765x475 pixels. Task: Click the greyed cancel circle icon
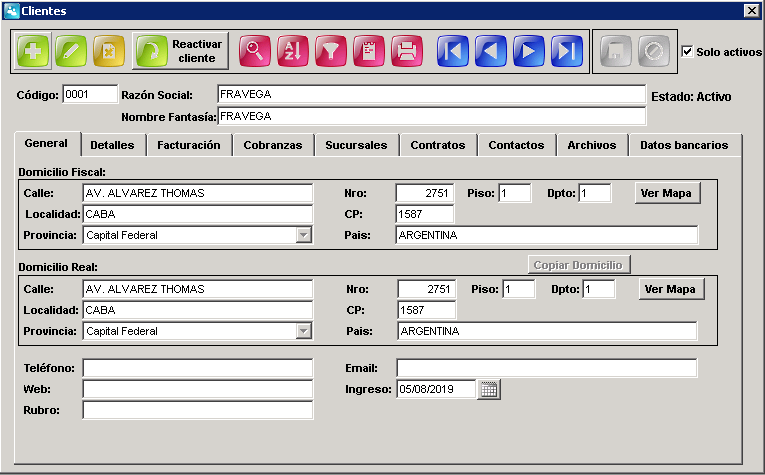pos(654,51)
